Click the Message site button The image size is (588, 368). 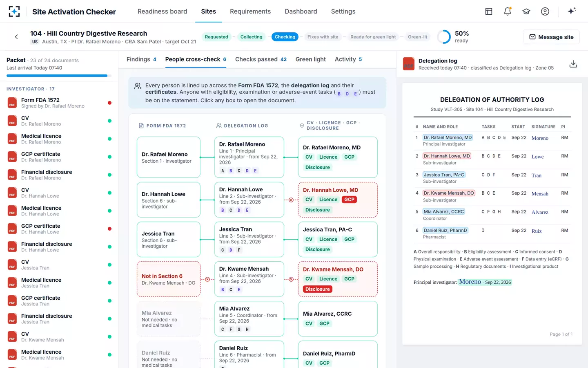click(x=551, y=37)
